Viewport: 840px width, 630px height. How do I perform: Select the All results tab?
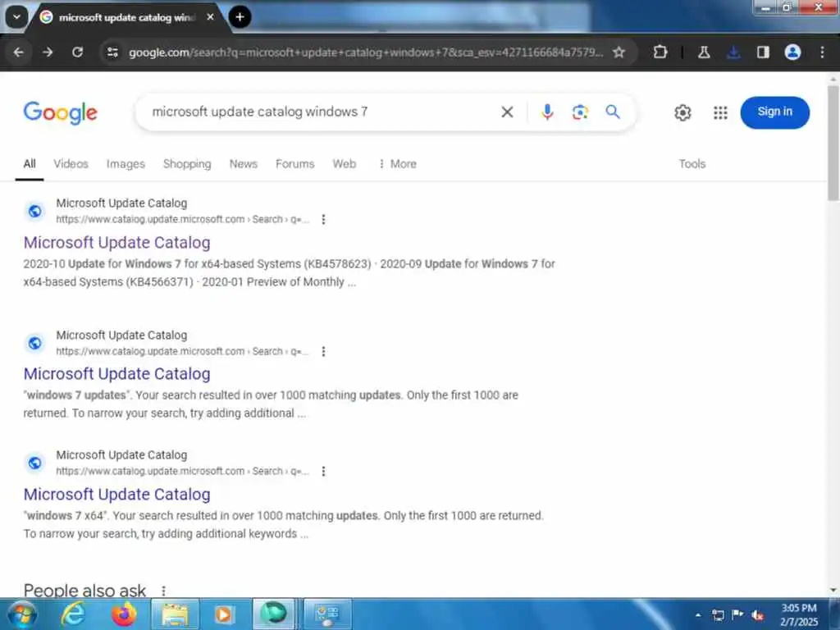click(30, 164)
